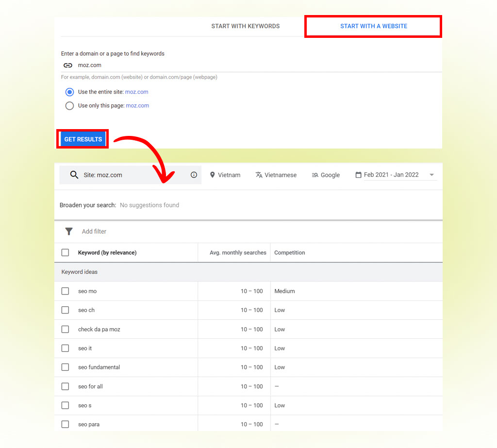
Task: Change the Google search network setting
Action: [326, 175]
